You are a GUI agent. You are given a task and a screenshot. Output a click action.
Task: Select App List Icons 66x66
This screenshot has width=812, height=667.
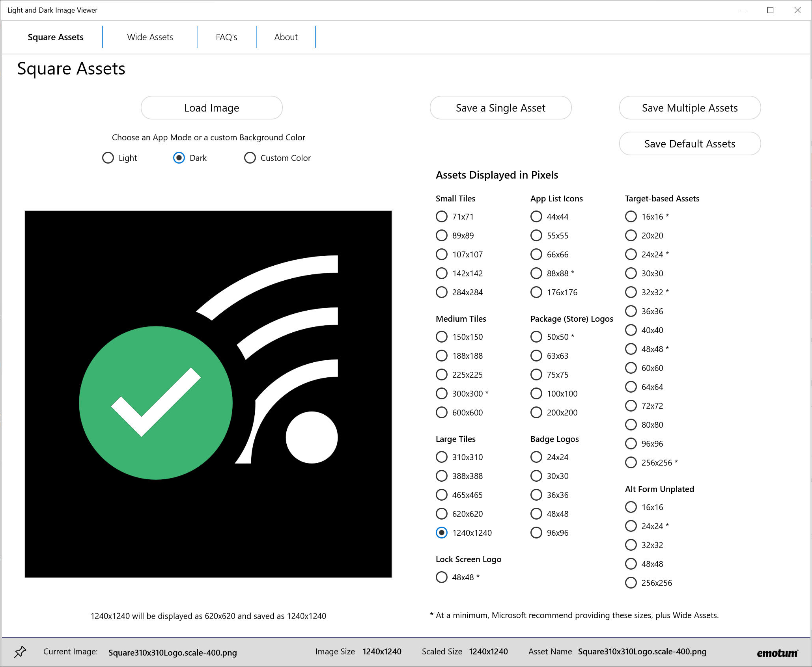549,254
